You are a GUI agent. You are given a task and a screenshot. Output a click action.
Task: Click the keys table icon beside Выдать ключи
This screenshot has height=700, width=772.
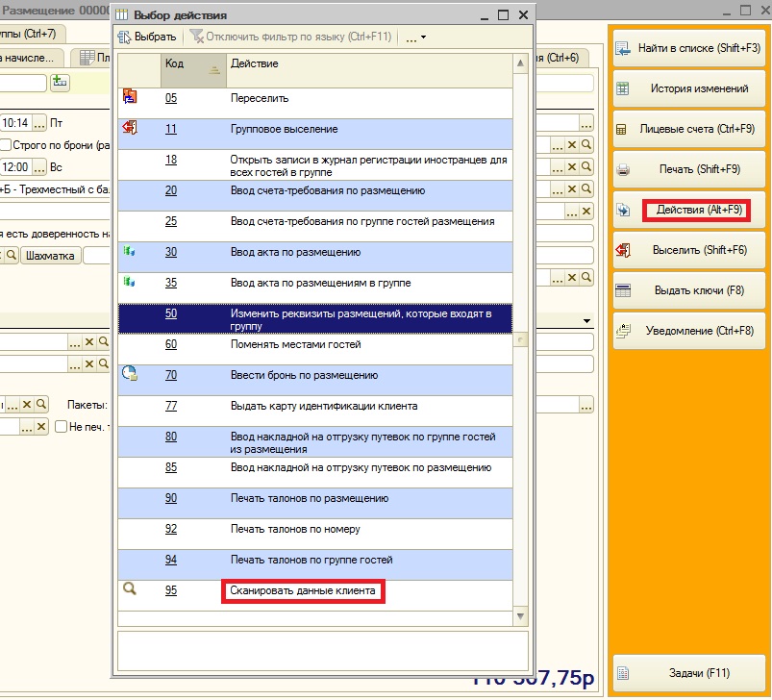623,290
